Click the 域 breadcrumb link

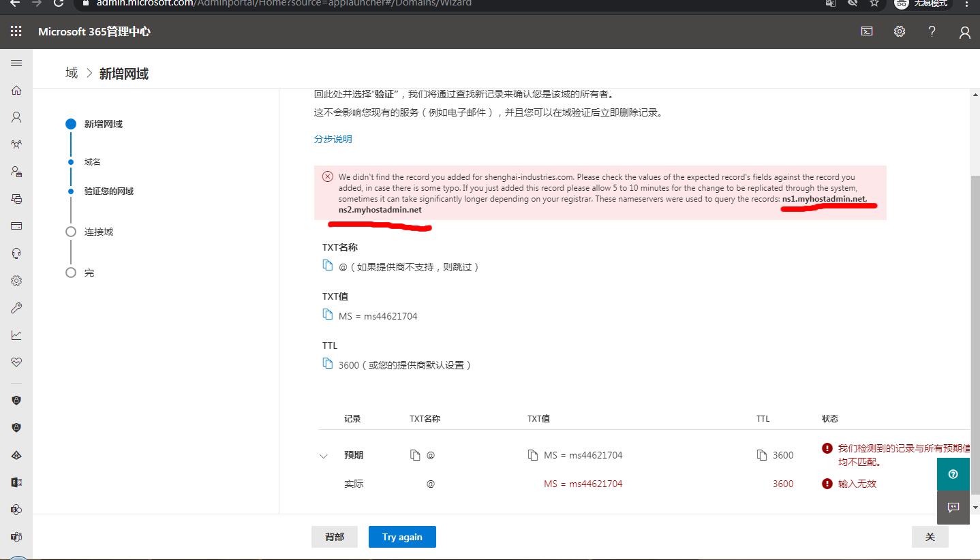(x=72, y=73)
